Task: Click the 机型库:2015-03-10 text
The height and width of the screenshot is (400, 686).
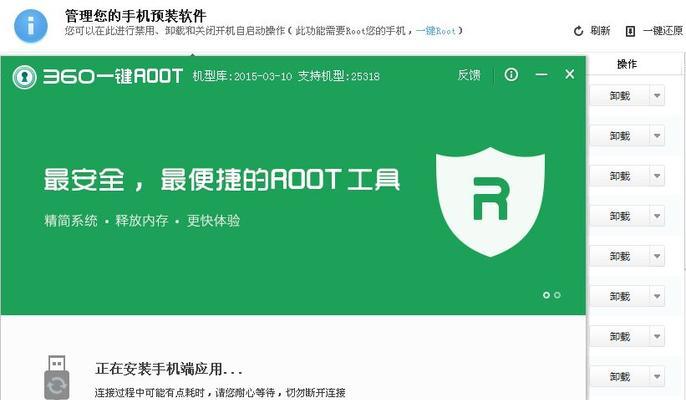Action: coord(242,76)
